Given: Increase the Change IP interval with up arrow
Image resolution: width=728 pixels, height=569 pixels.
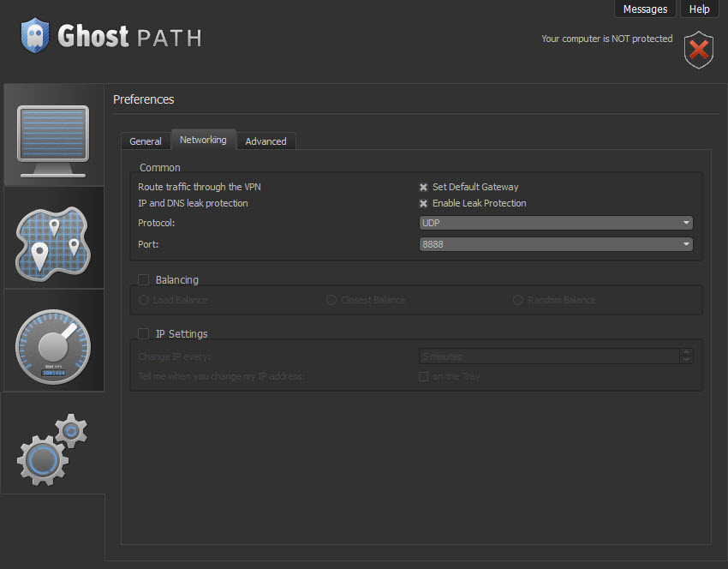Looking at the screenshot, I should click(686, 352).
